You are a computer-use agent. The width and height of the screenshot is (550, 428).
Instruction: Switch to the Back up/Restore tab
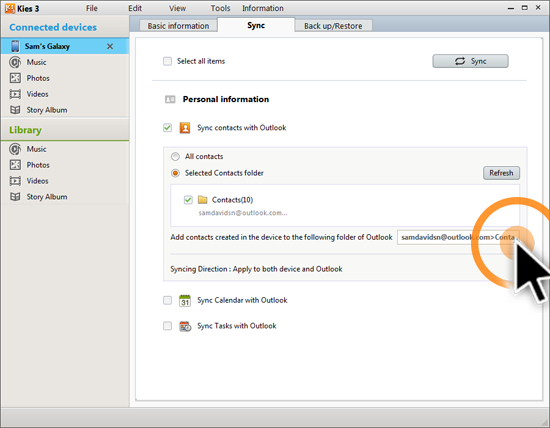tap(333, 26)
